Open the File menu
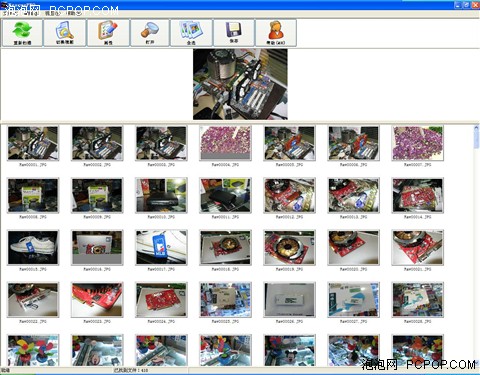The image size is (480, 375). [x=10, y=14]
